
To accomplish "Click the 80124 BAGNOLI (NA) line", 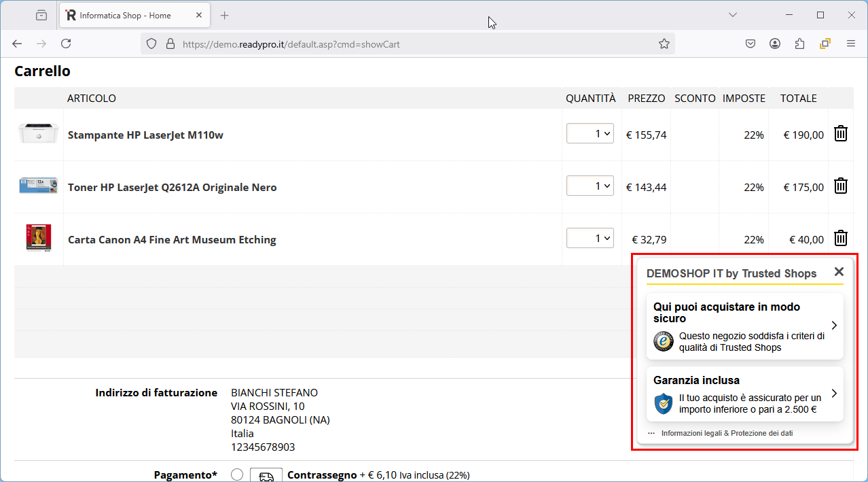I will (x=281, y=419).
